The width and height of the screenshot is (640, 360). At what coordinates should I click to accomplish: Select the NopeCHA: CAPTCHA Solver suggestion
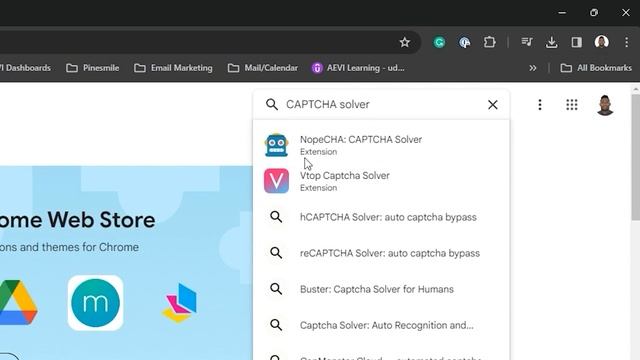[382, 145]
